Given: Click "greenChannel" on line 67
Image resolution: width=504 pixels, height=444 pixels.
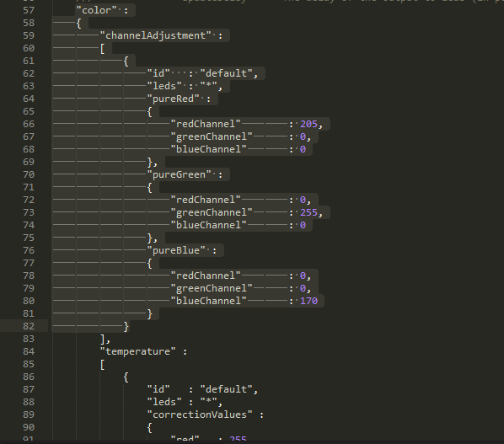Looking at the screenshot, I should pos(212,136).
